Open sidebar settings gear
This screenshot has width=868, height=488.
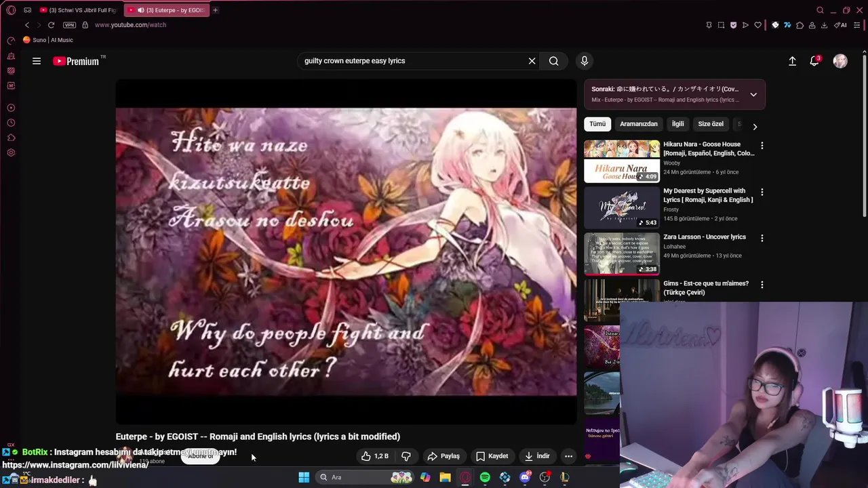11,152
